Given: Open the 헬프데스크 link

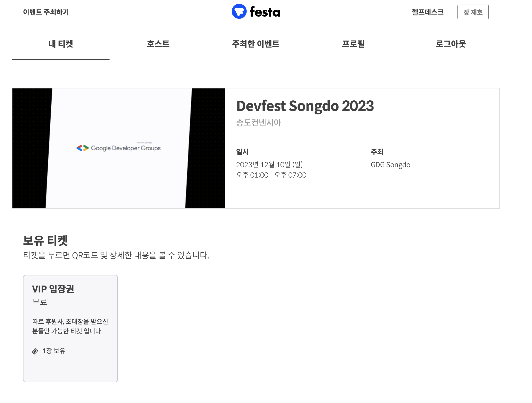Looking at the screenshot, I should pyautogui.click(x=427, y=12).
